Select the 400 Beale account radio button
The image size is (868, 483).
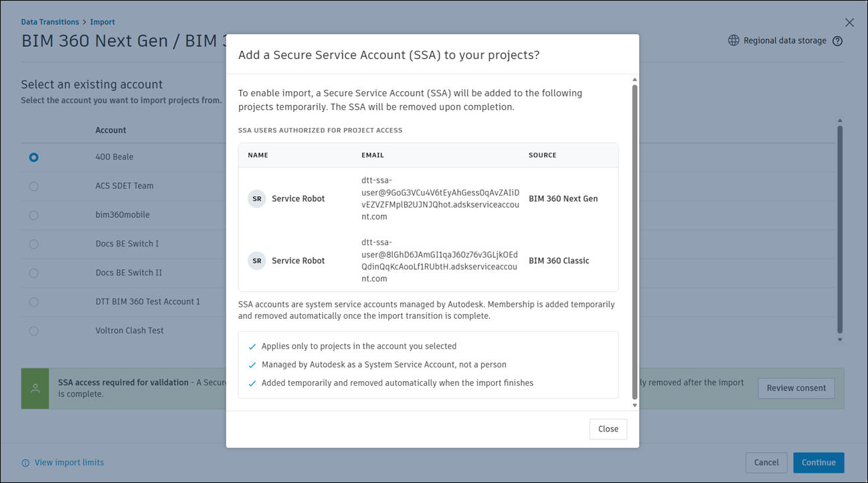(33, 157)
